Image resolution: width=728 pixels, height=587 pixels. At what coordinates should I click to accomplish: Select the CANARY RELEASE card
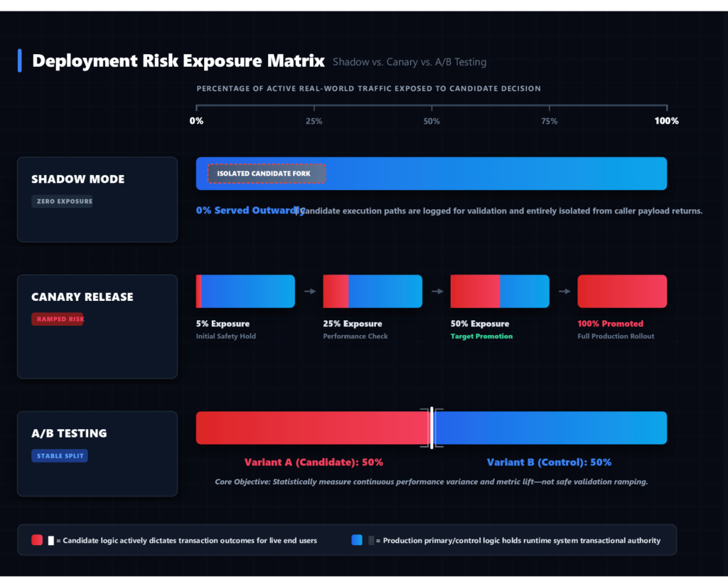(x=97, y=327)
